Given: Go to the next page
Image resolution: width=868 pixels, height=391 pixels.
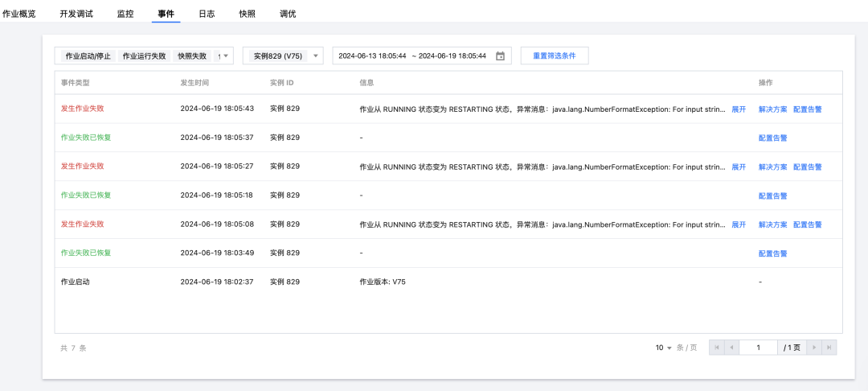Looking at the screenshot, I should (x=815, y=348).
